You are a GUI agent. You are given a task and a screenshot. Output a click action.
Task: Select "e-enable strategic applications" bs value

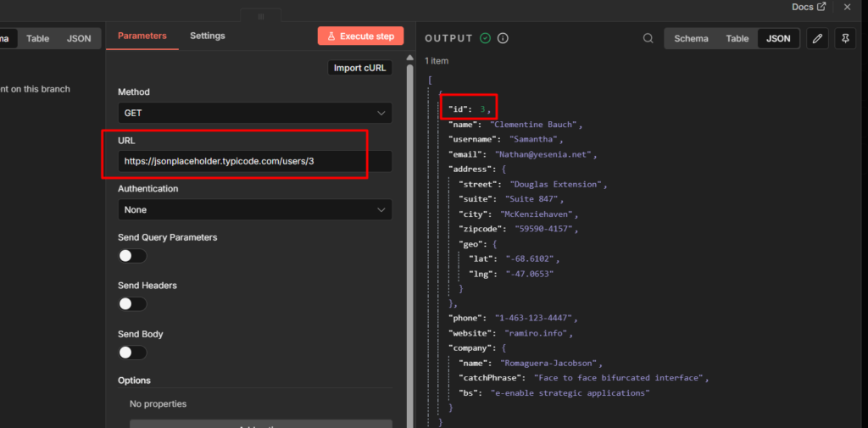[x=570, y=393]
